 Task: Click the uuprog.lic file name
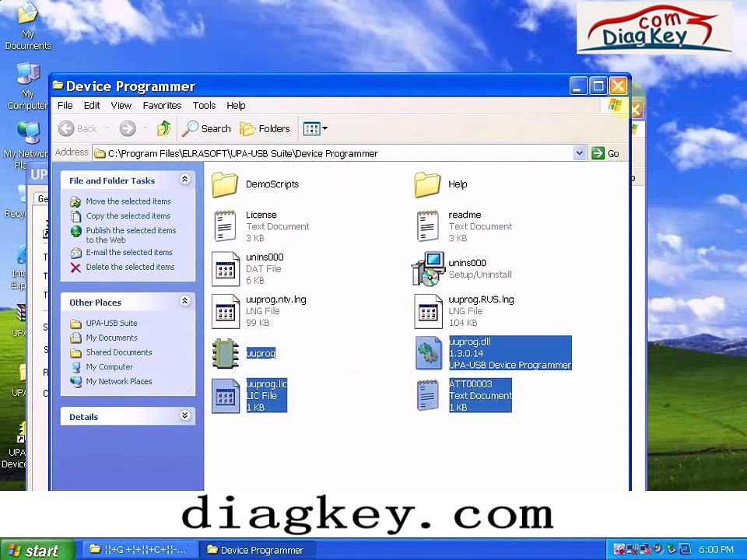pyautogui.click(x=266, y=383)
